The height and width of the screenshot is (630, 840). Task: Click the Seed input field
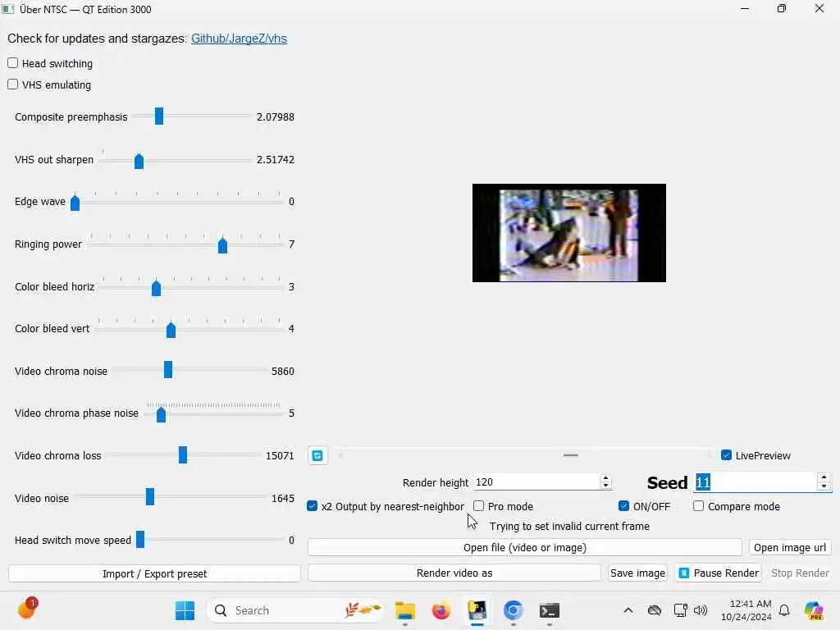click(x=756, y=482)
